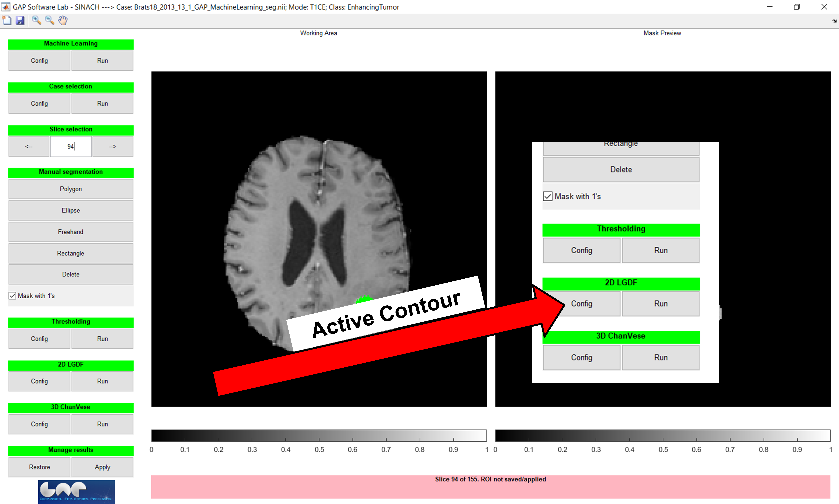Viewport: 839px width, 504px height.
Task: Open Thresholding Config in left panel
Action: (39, 339)
